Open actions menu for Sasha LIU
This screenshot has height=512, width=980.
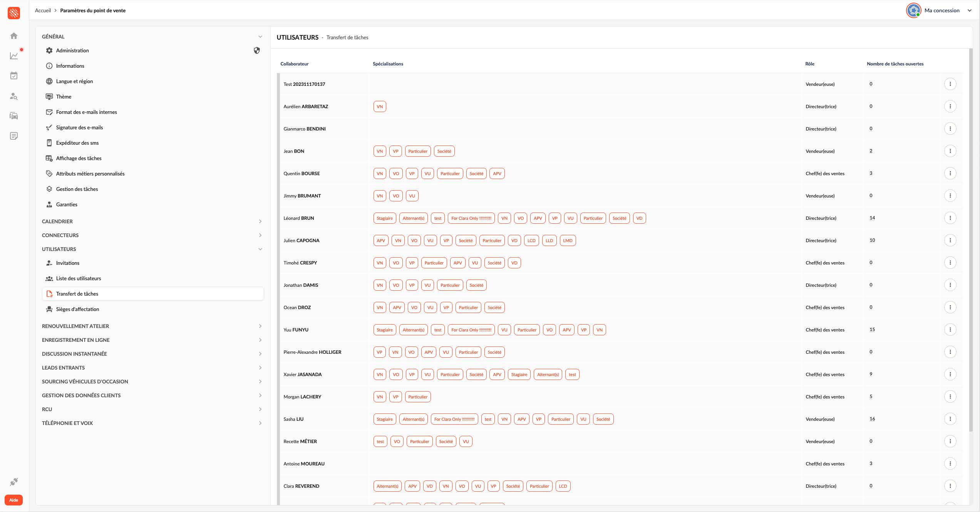(950, 419)
